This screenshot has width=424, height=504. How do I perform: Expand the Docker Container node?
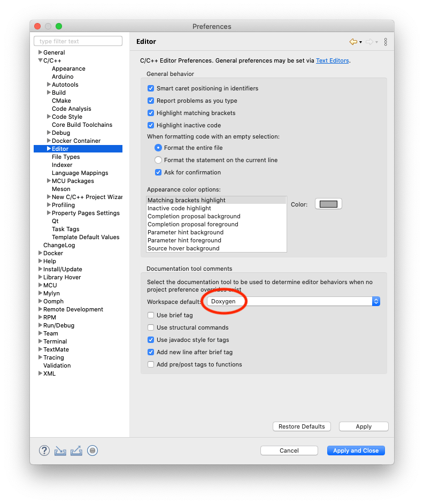(x=49, y=141)
